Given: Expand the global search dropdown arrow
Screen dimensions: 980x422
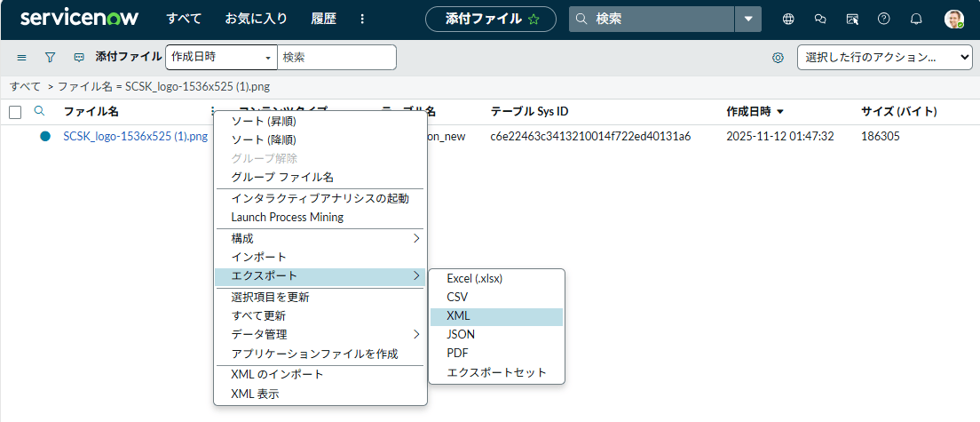Looking at the screenshot, I should [x=748, y=19].
